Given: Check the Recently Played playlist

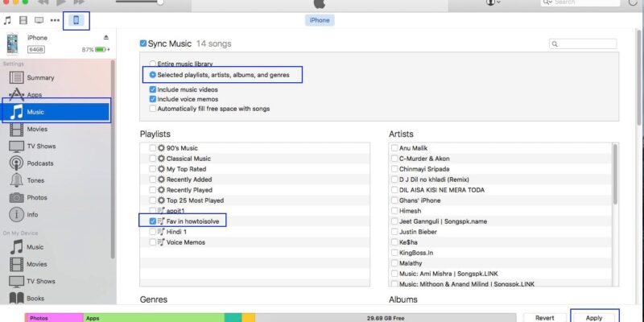Looking at the screenshot, I should point(152,190).
